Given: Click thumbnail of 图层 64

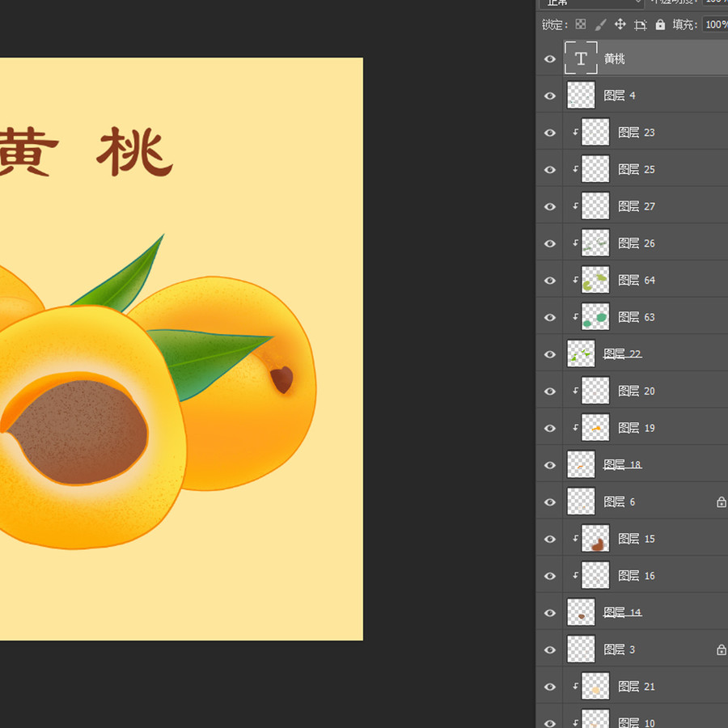Looking at the screenshot, I should point(595,280).
